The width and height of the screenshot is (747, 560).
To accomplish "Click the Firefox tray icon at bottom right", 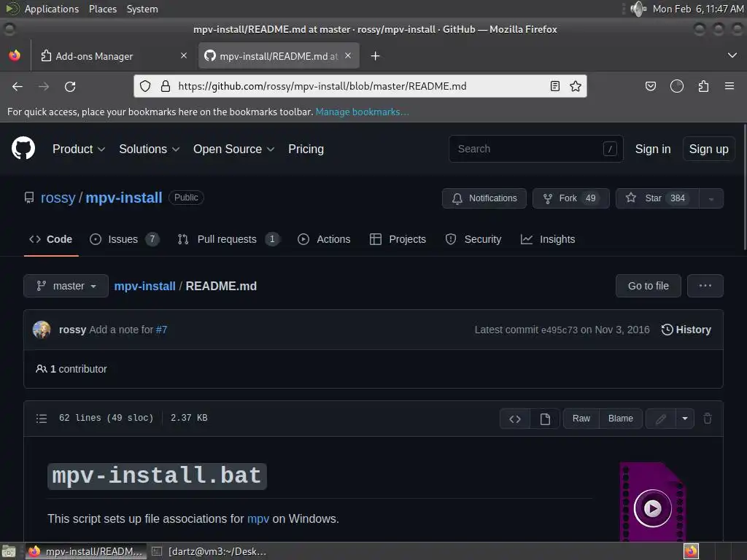I will coord(691,551).
